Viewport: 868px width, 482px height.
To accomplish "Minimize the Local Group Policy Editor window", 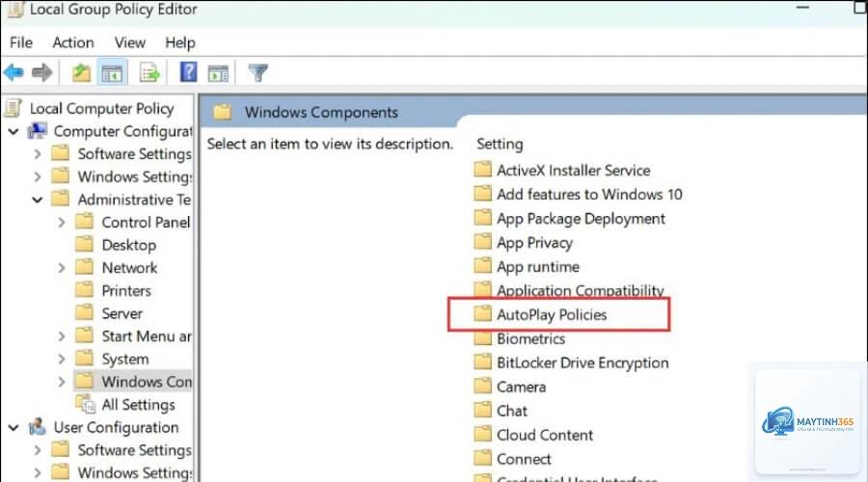I will (802, 8).
